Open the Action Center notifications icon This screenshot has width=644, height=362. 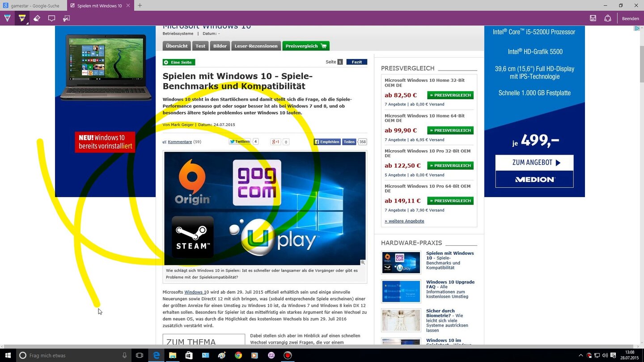[613, 355]
